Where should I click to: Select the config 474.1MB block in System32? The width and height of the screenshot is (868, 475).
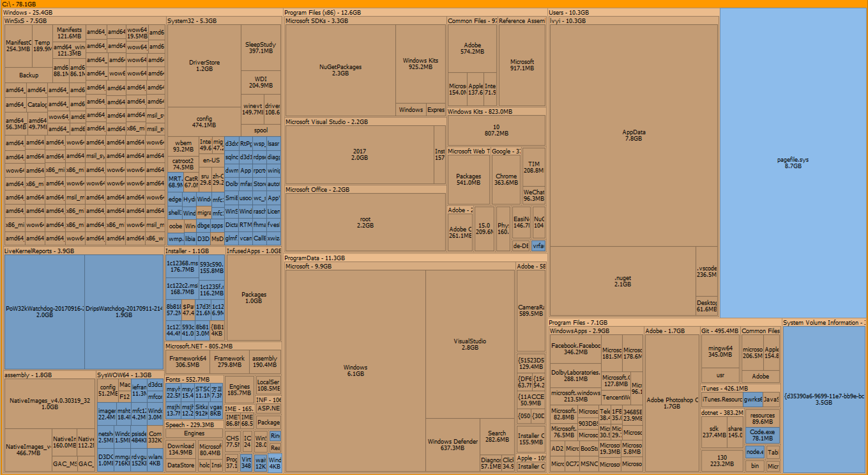pyautogui.click(x=204, y=122)
